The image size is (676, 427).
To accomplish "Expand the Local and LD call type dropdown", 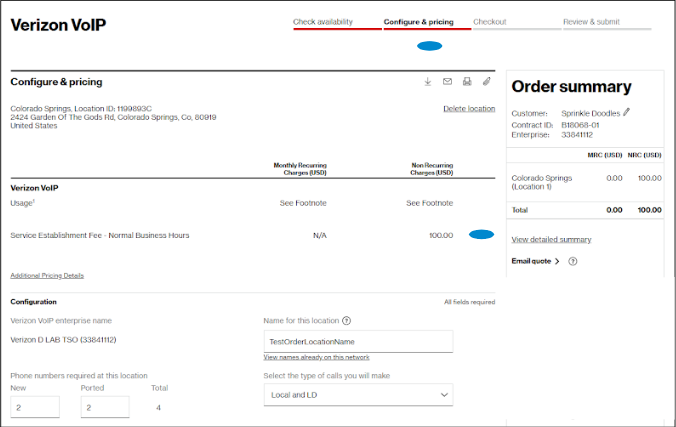I will pos(358,395).
